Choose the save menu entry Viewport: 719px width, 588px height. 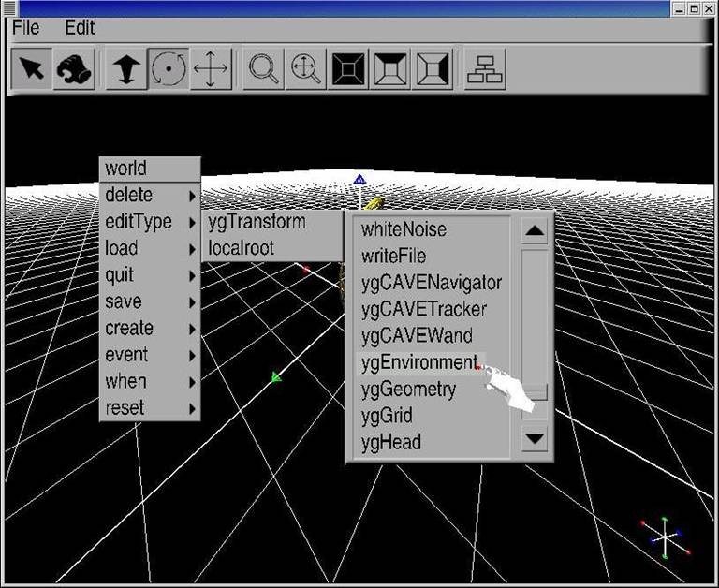coord(150,301)
